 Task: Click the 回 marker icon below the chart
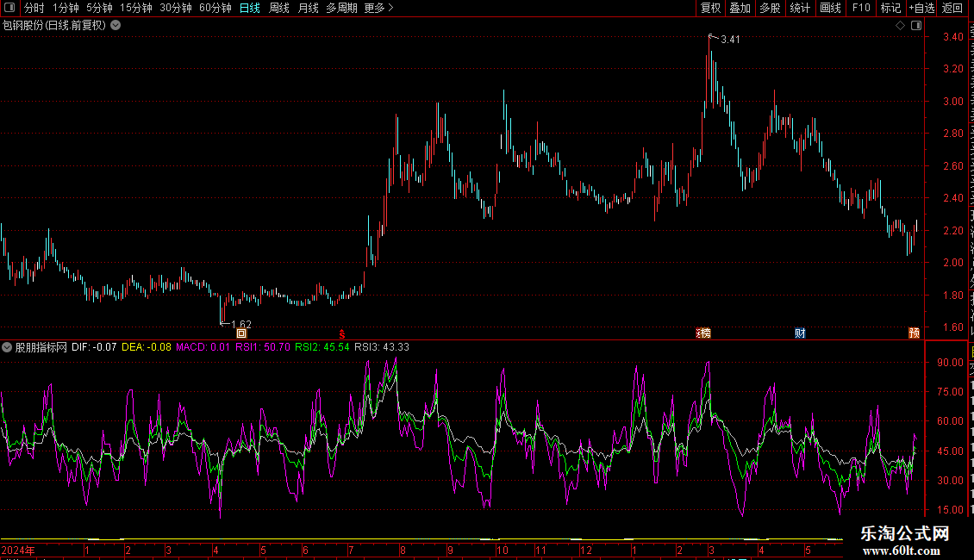(241, 333)
